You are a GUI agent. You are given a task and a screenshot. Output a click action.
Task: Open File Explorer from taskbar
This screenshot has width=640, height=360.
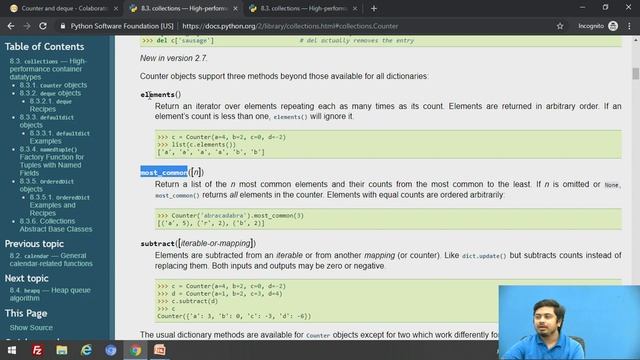pyautogui.click(x=62, y=350)
